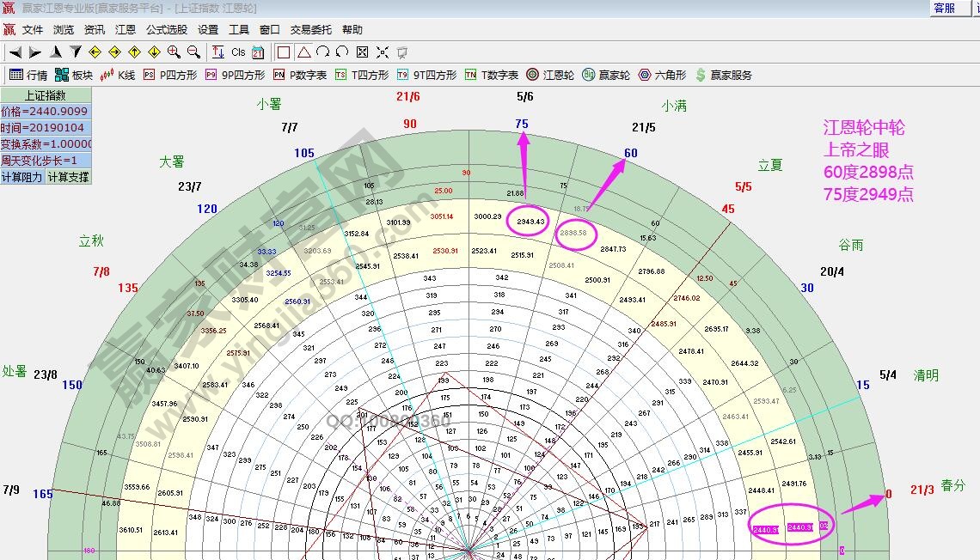The width and height of the screenshot is (980, 560).
Task: Click the 客服 button at top right
Action: (x=944, y=8)
